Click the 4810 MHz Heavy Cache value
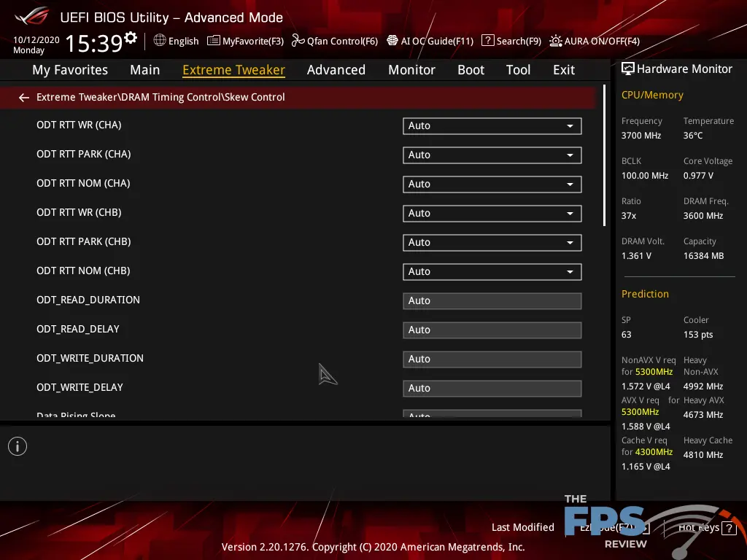 (x=703, y=455)
